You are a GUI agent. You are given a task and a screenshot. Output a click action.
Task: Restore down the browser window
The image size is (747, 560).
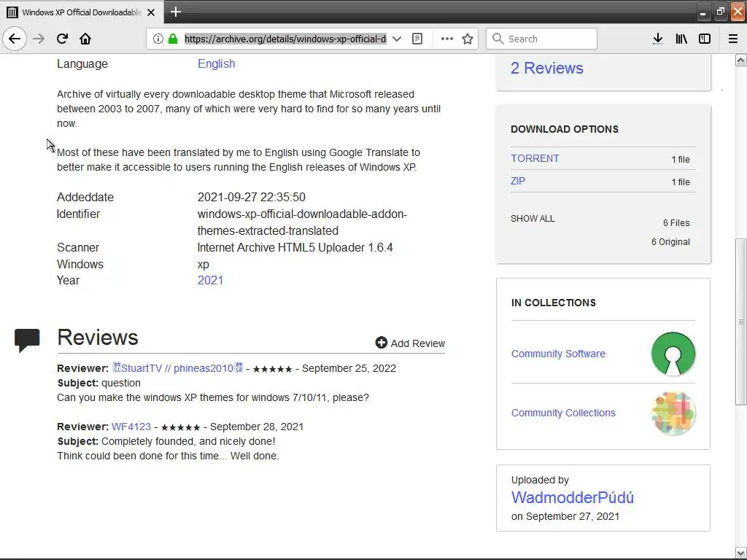click(720, 12)
